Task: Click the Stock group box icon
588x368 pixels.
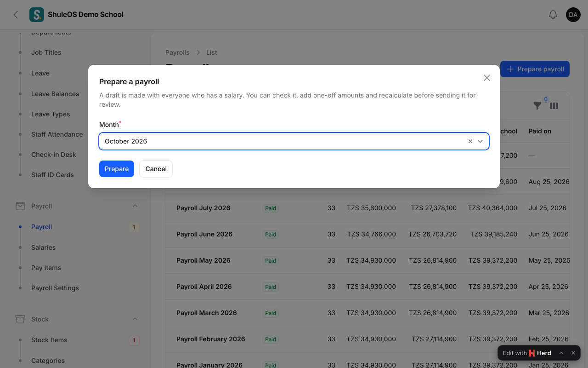Action: (20, 319)
